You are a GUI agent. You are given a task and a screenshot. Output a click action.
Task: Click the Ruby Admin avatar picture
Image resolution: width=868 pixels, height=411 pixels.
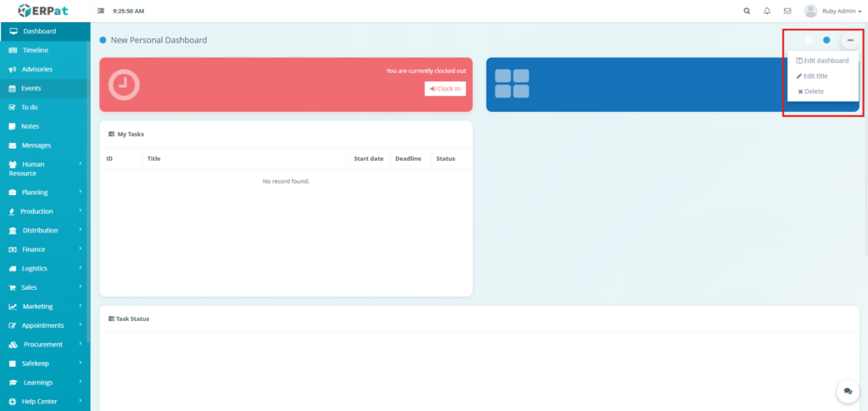810,10
